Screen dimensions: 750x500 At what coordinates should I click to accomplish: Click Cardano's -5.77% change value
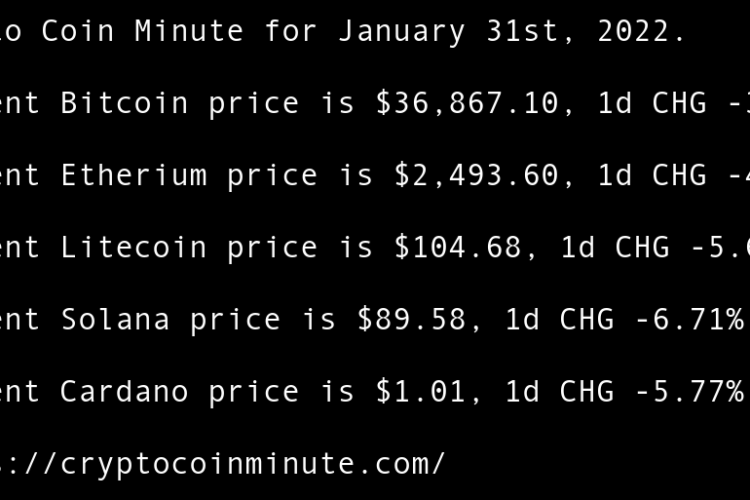pos(690,391)
